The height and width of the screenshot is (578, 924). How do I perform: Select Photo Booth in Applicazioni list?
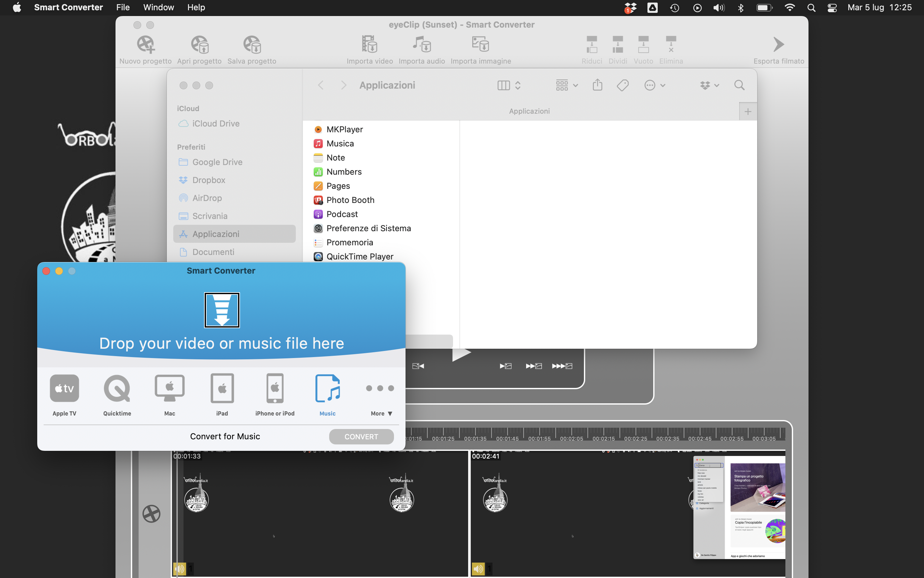pos(381,200)
